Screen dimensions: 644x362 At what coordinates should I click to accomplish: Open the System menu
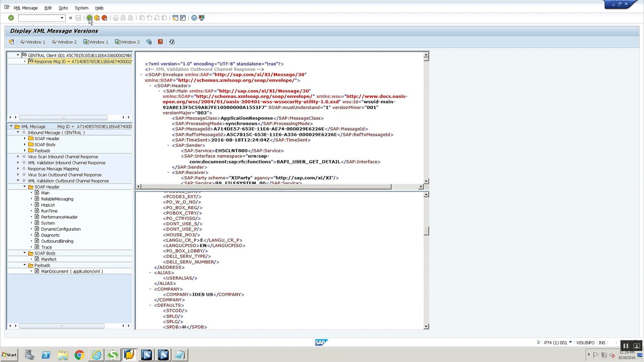(x=81, y=8)
